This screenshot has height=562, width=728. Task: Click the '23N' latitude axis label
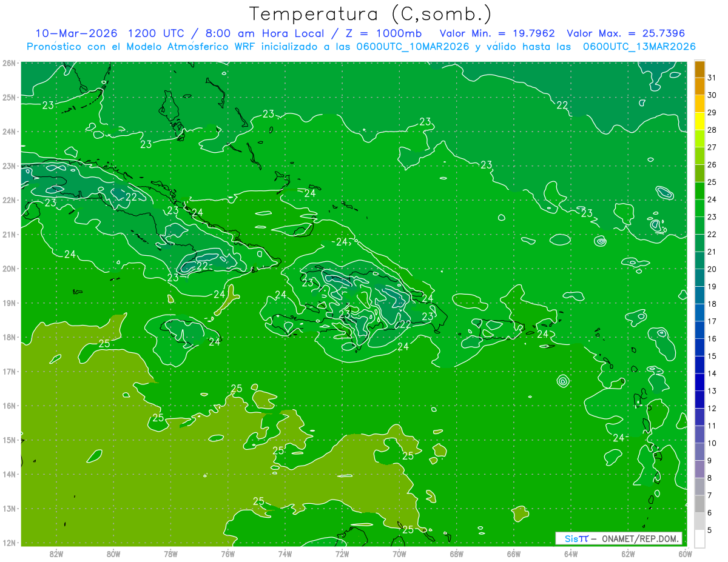pos(8,166)
